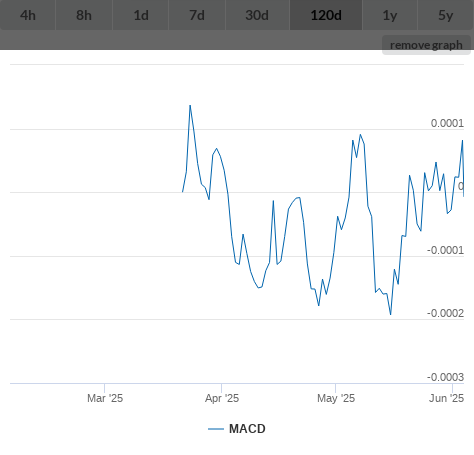This screenshot has width=474, height=455.
Task: Click the Jun '25 axis label
Action: 446,398
